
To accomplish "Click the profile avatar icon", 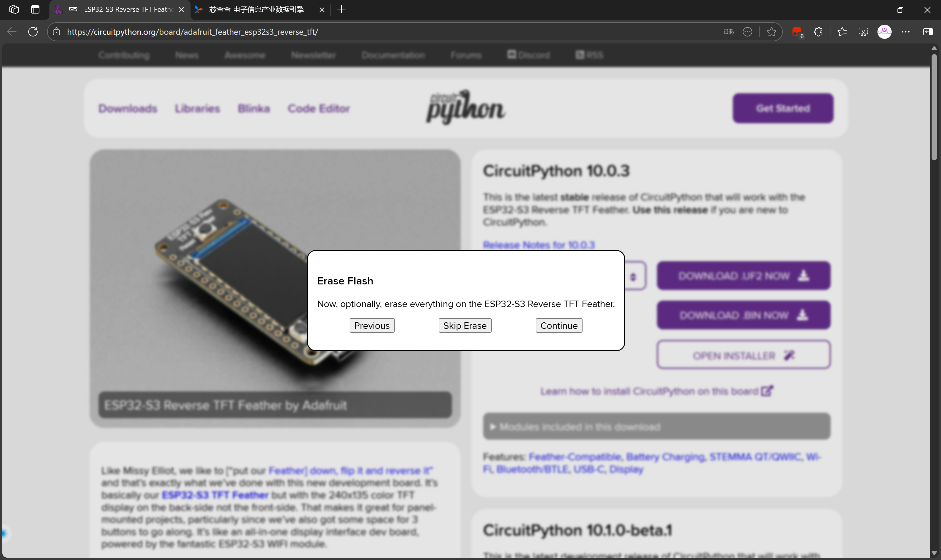I will pos(884,32).
